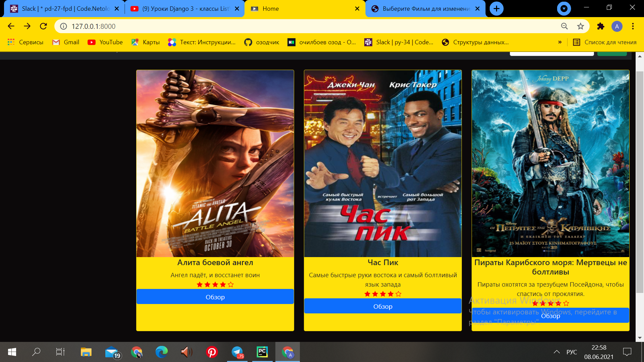Open the Gmail bookmark
Image resolution: width=644 pixels, height=362 pixels.
click(66, 42)
